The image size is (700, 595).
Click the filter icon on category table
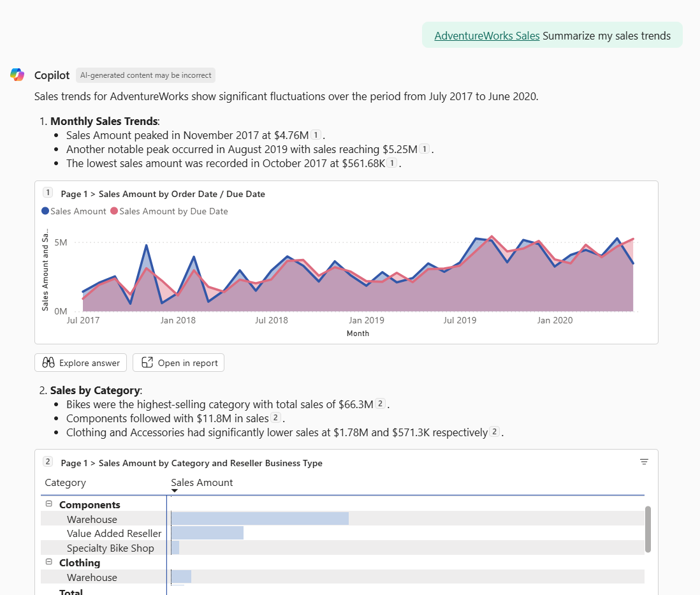click(x=644, y=462)
